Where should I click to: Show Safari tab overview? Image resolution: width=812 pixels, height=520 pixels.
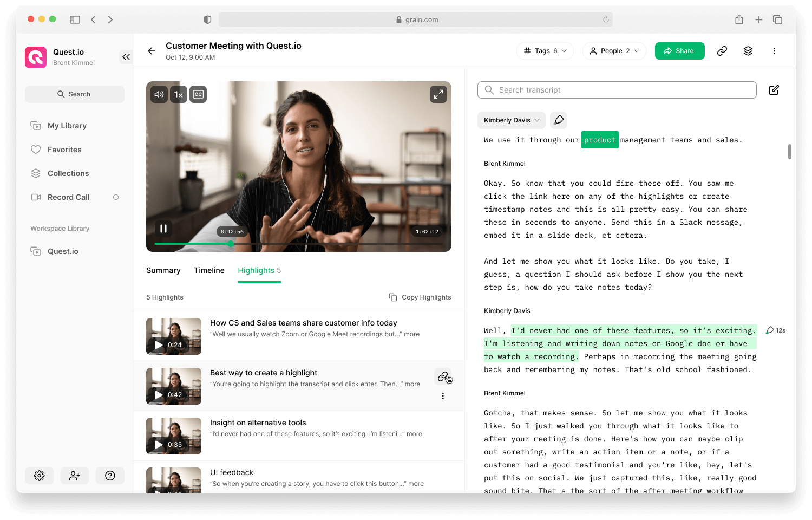[778, 19]
